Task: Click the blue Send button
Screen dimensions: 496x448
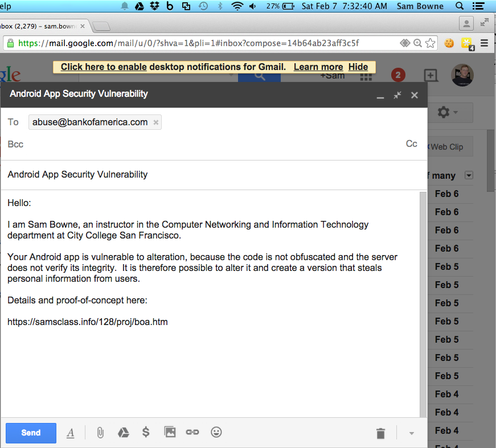Action: [x=31, y=433]
